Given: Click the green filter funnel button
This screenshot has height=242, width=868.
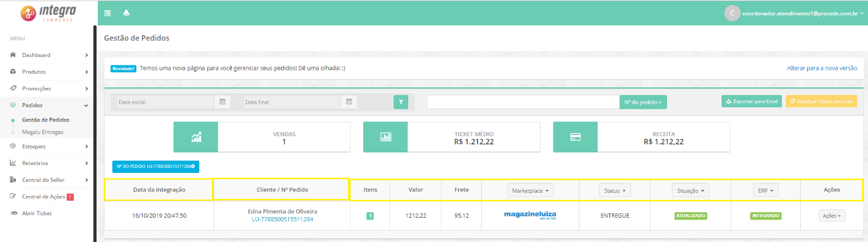Looking at the screenshot, I should coord(401,103).
